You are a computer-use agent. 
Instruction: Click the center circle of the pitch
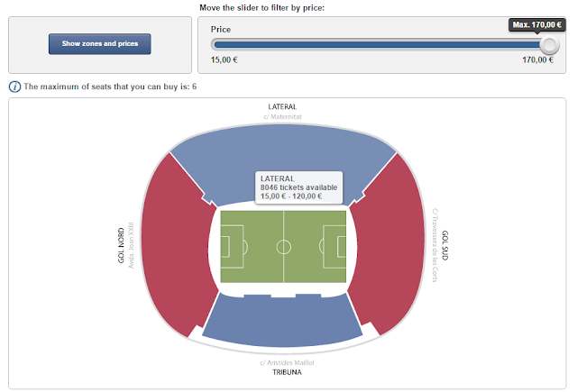(283, 247)
